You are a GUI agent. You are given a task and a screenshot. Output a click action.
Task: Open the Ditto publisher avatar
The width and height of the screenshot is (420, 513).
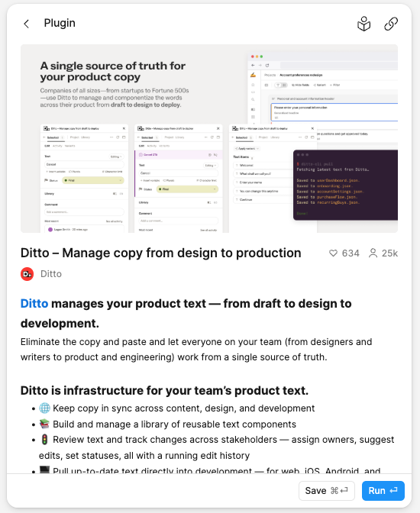tap(27, 274)
